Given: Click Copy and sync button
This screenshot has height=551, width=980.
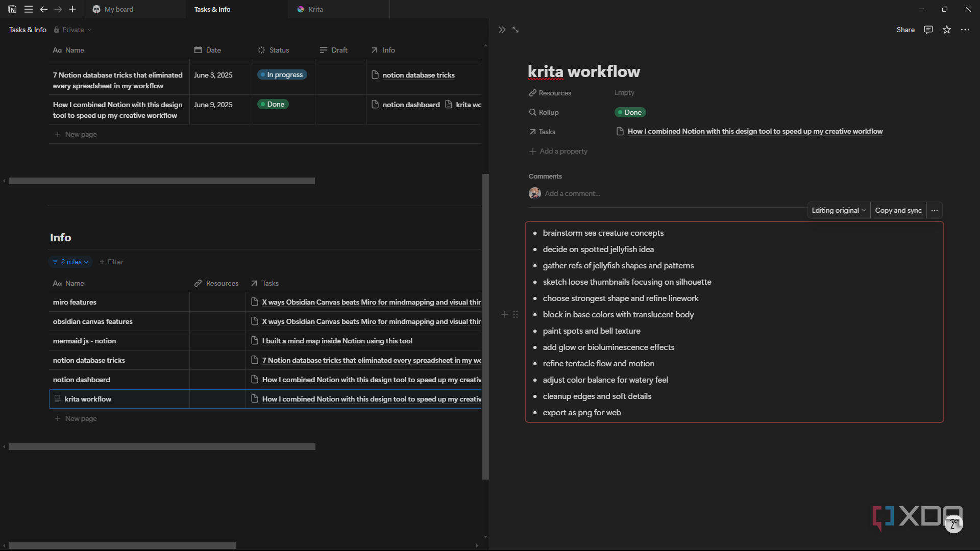Looking at the screenshot, I should 898,210.
